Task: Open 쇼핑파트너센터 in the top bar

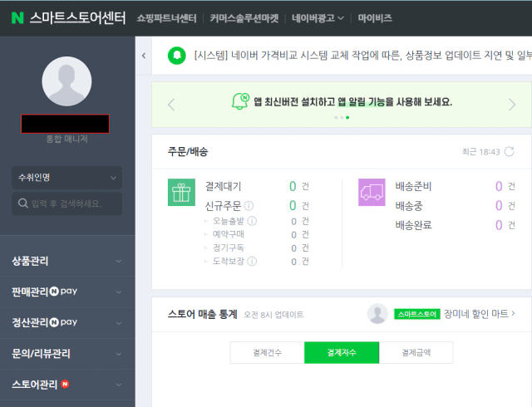Action: tap(166, 18)
